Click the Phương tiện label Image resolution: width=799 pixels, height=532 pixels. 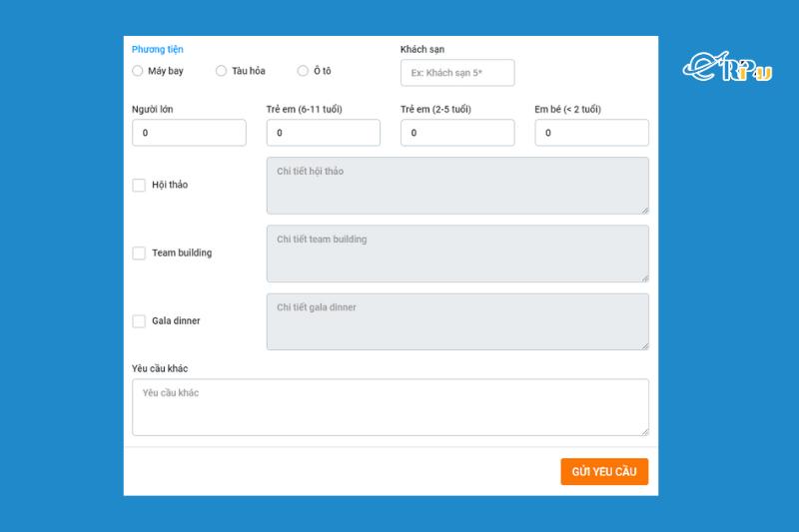158,50
